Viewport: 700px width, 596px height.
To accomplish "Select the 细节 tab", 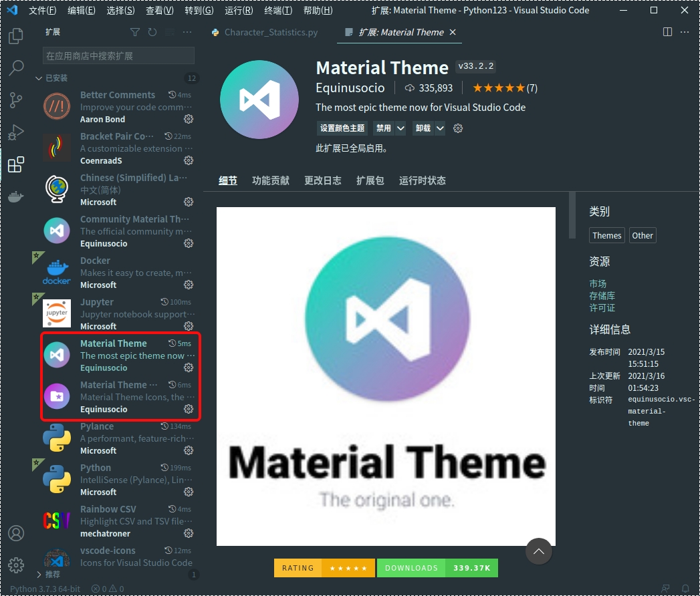I will [228, 180].
